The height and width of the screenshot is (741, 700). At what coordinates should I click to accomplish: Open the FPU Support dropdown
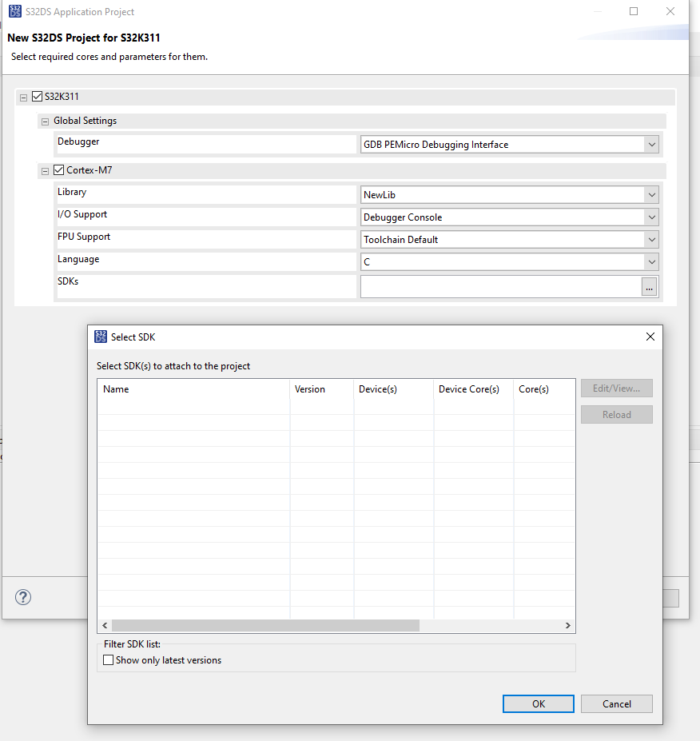click(651, 239)
